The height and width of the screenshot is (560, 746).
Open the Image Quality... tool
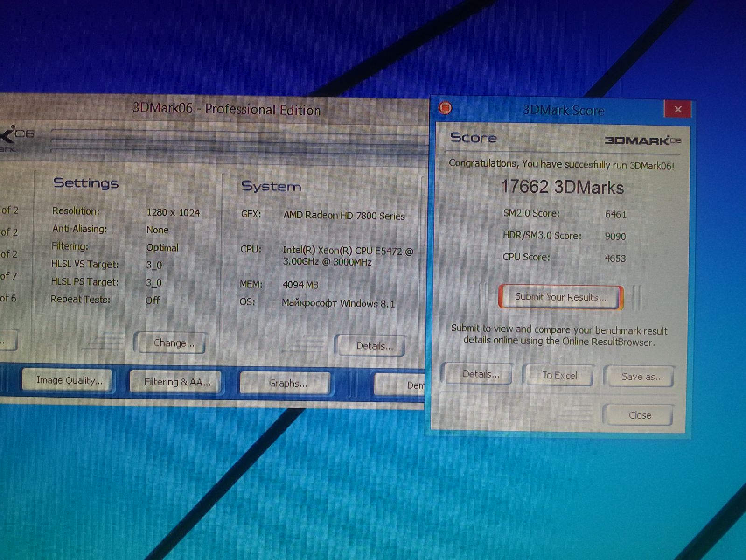[69, 381]
